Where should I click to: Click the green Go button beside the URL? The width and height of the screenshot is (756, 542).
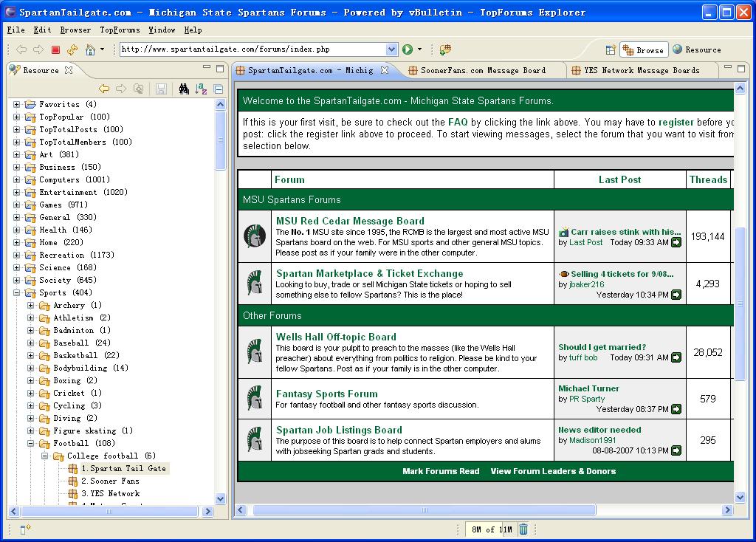(x=408, y=49)
